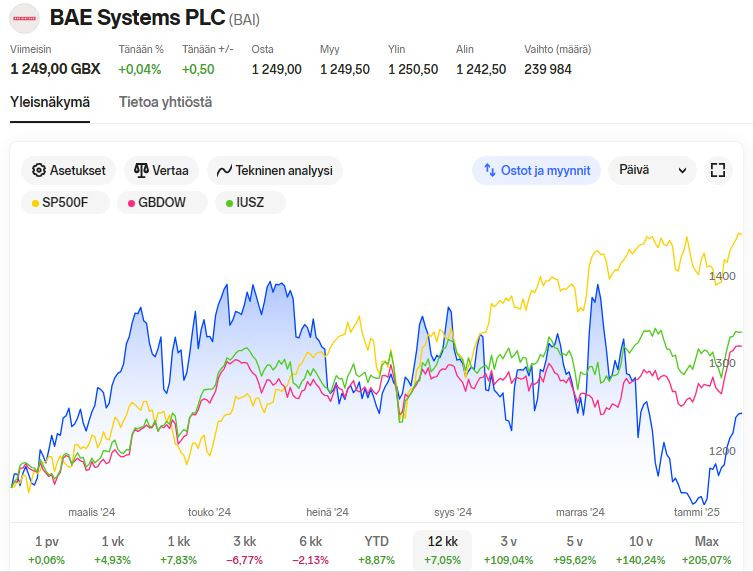Open Tekninen analyysi chart tools
Screen dimensions: 753x572
[x=275, y=170]
